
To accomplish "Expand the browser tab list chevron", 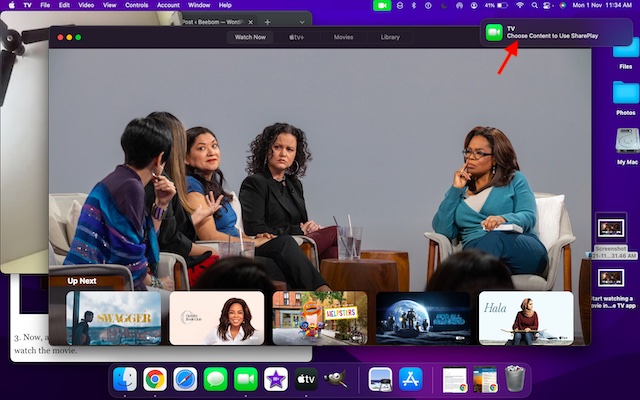I will (x=302, y=22).
